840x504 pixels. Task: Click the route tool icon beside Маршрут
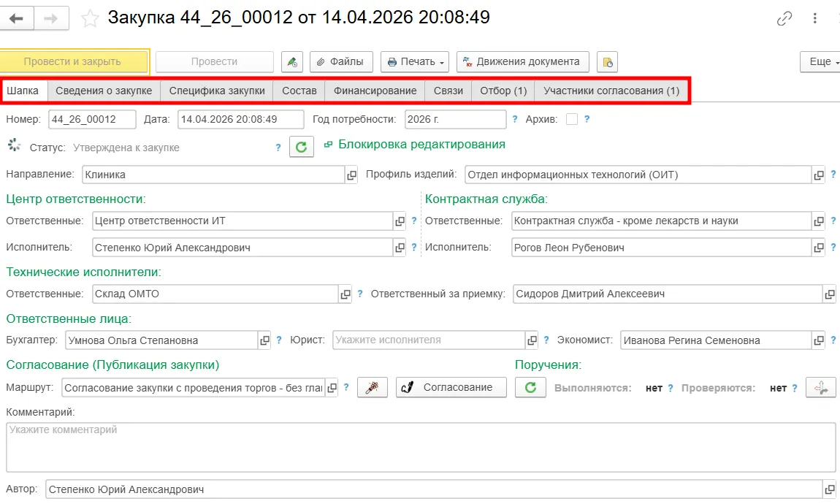(x=373, y=387)
